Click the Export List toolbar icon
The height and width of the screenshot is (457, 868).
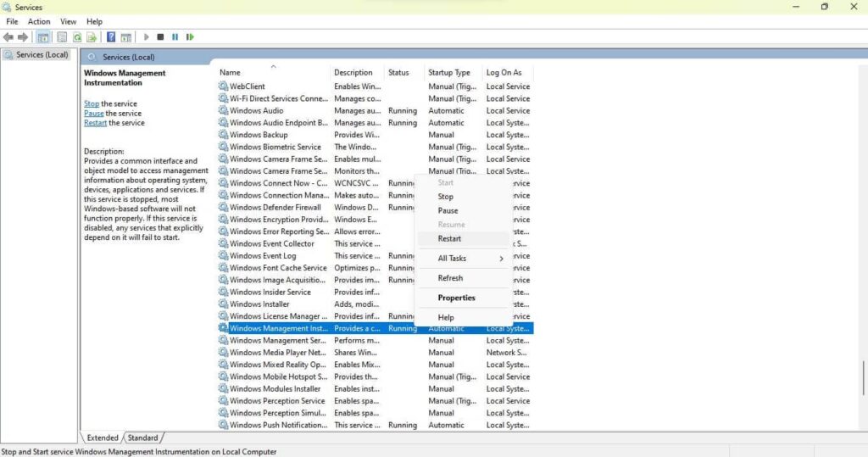click(x=92, y=37)
